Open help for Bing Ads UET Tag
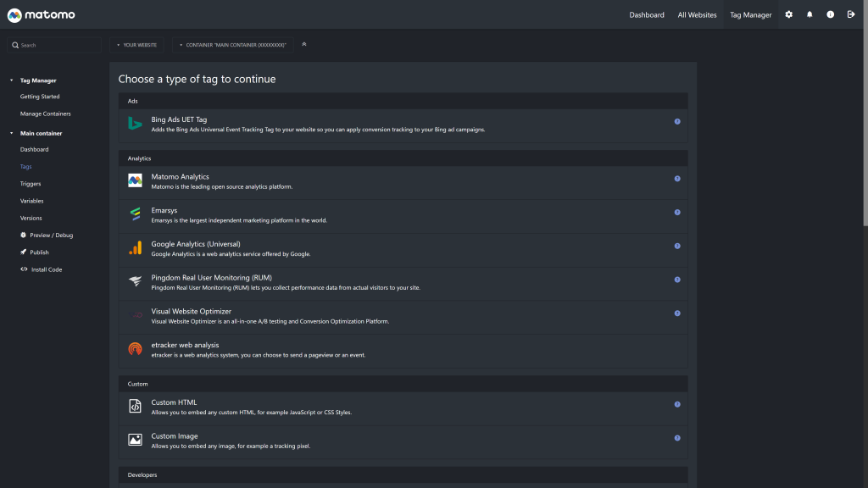 (677, 122)
